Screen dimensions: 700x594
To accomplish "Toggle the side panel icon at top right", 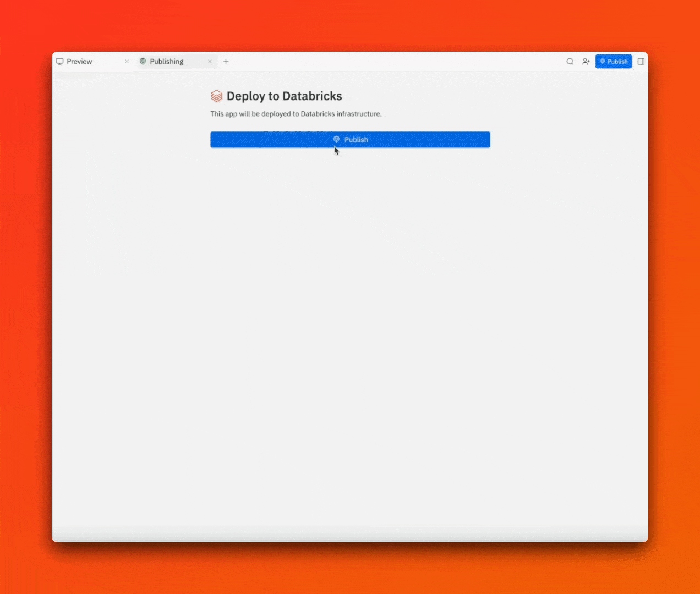I will (641, 61).
